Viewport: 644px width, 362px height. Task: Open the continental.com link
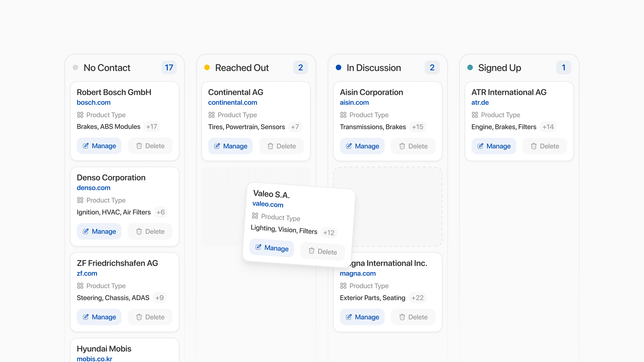tap(232, 102)
